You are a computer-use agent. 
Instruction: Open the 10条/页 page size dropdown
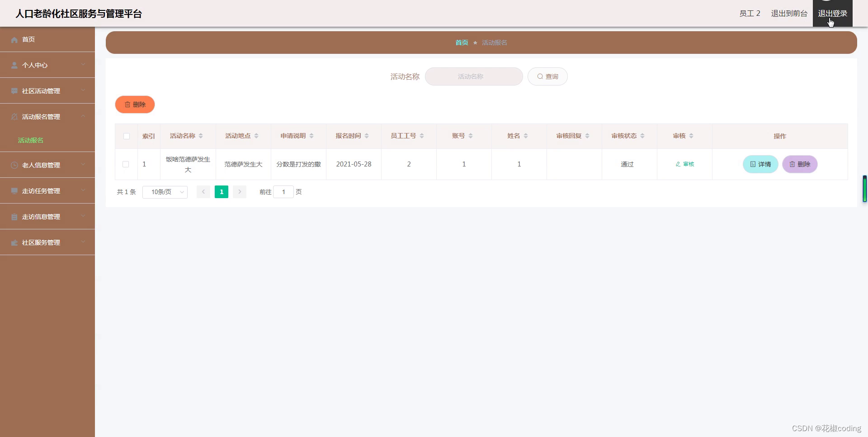click(165, 192)
